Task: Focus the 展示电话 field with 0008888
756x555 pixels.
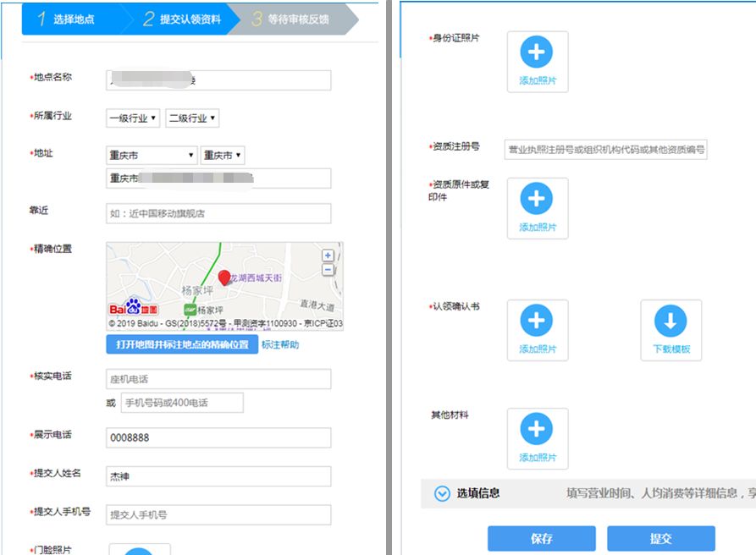Action: (218, 438)
